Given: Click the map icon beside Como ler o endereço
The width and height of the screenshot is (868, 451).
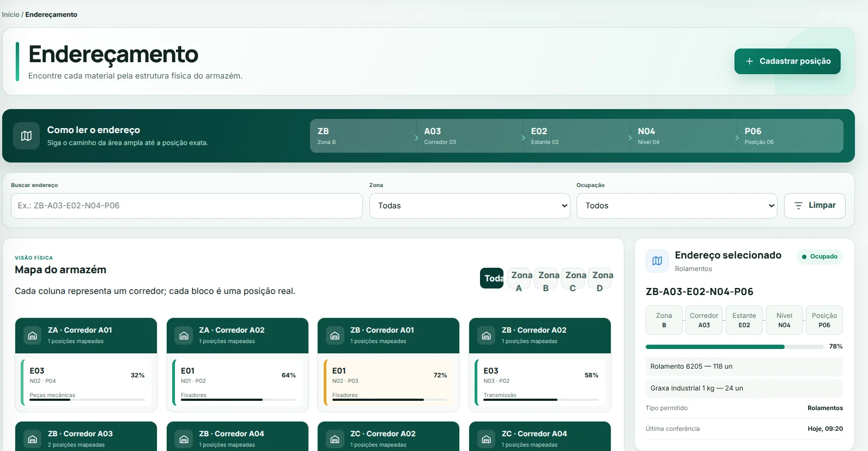Looking at the screenshot, I should [x=26, y=136].
